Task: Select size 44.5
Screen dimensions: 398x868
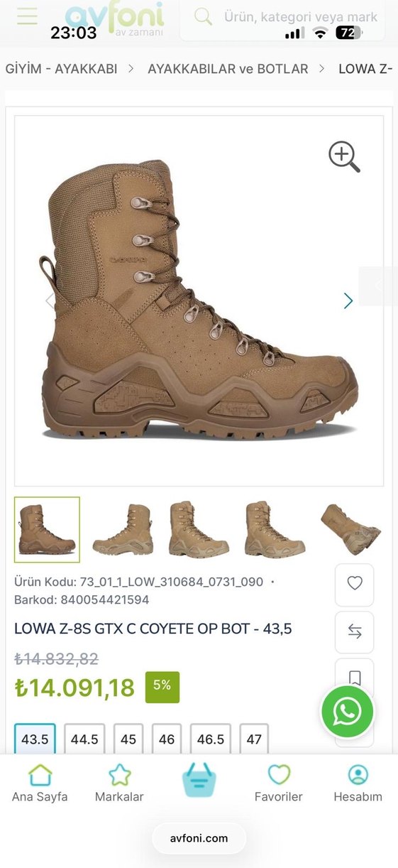Action: pos(84,739)
